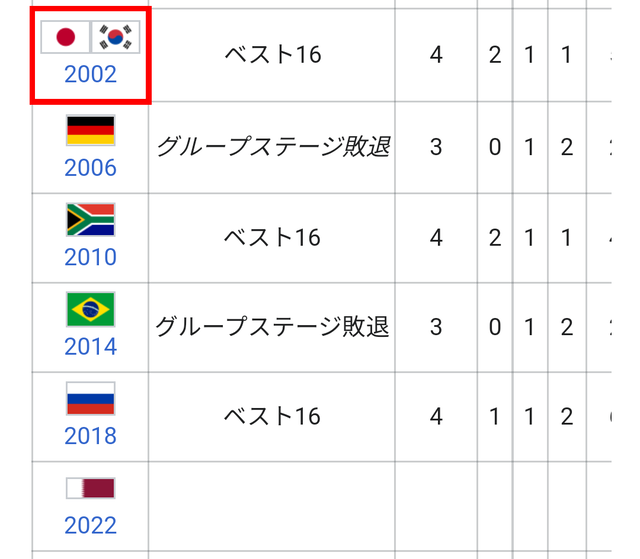Click the South Africa flag icon
Image resolution: width=640 pixels, height=559 pixels.
(x=91, y=220)
